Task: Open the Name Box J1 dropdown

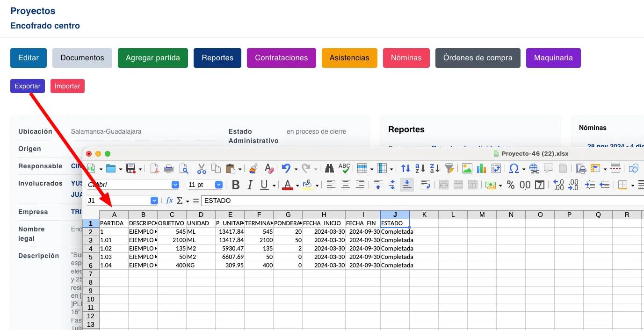Action: [154, 201]
